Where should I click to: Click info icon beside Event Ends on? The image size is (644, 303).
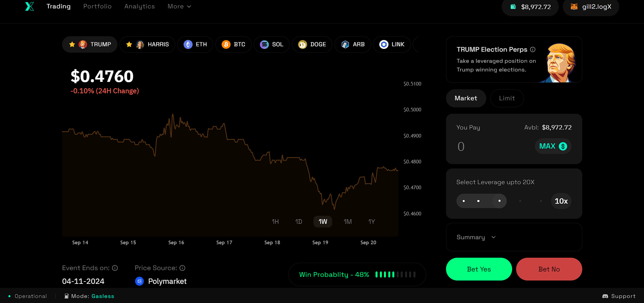coord(115,268)
